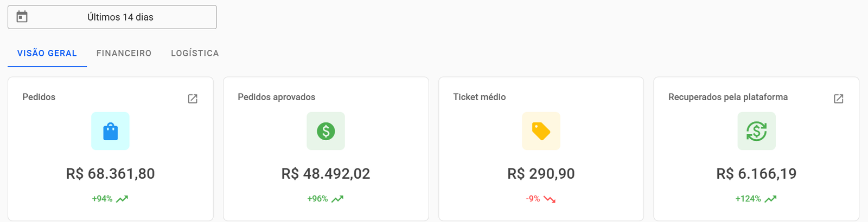Click the R$ 6.166,19 recovered value
Viewport: 868px width, 222px height.
pyautogui.click(x=756, y=174)
